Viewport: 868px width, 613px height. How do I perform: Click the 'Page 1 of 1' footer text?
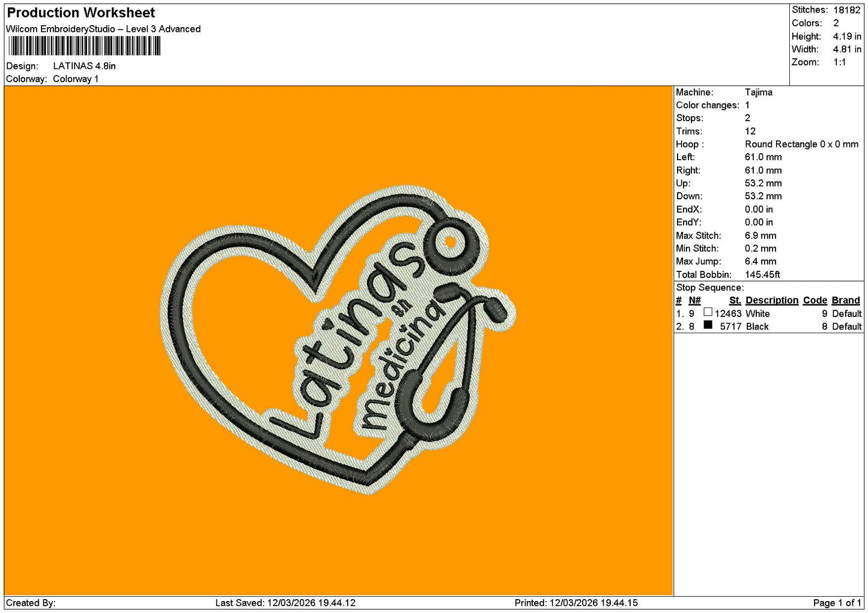pos(837,603)
